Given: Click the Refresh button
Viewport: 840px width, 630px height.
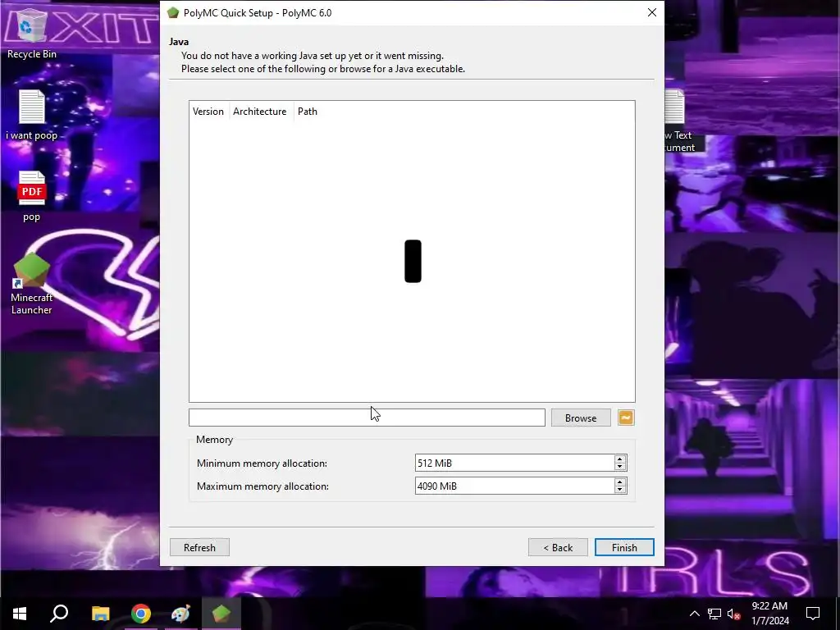Looking at the screenshot, I should [x=199, y=547].
